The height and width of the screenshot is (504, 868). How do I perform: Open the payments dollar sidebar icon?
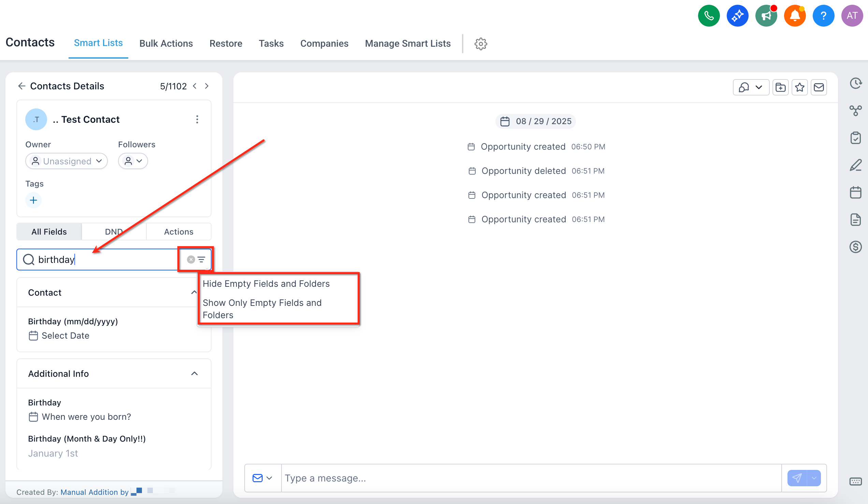pyautogui.click(x=855, y=247)
